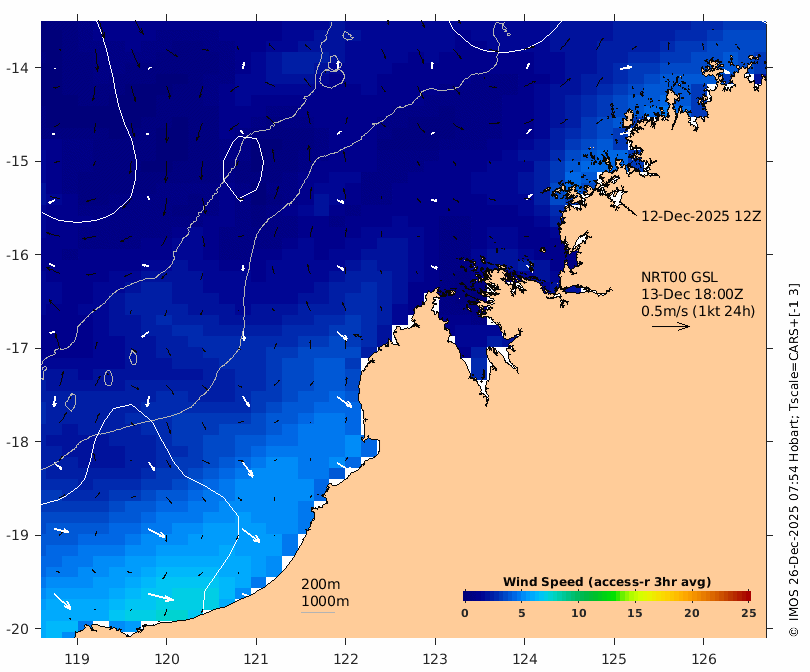810x672 pixels.
Task: Click the latitude axis label "-14"
Action: (x=17, y=68)
